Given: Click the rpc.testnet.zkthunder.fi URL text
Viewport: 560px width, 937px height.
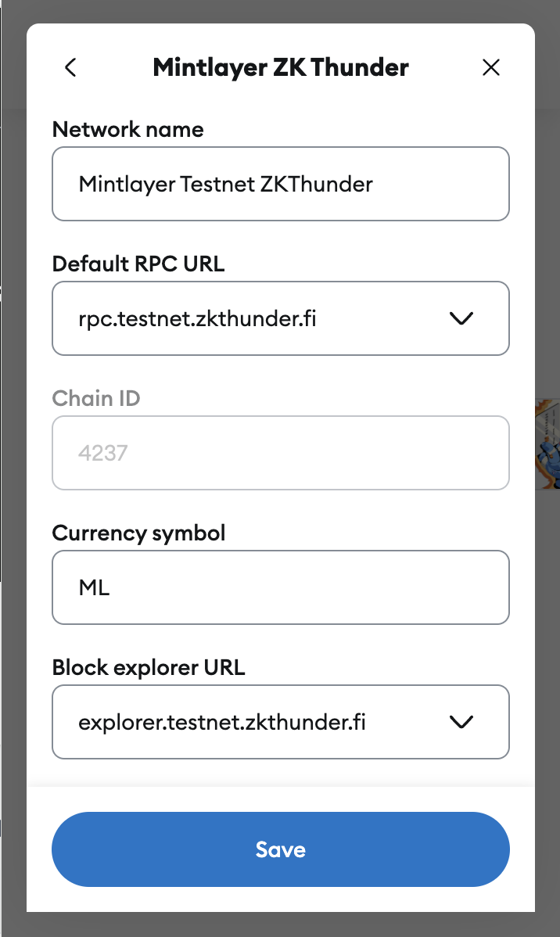Looking at the screenshot, I should (x=197, y=318).
